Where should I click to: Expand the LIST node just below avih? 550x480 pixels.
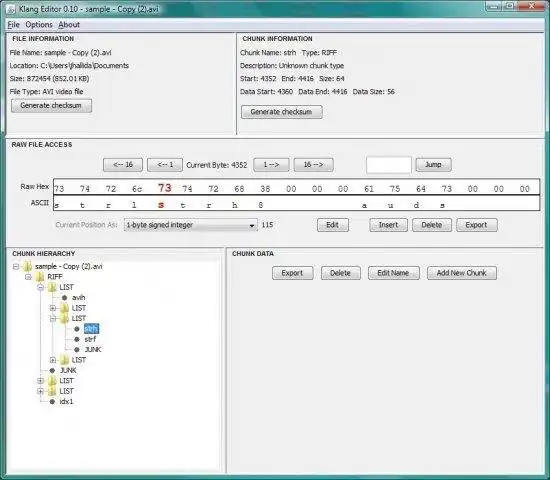53,308
